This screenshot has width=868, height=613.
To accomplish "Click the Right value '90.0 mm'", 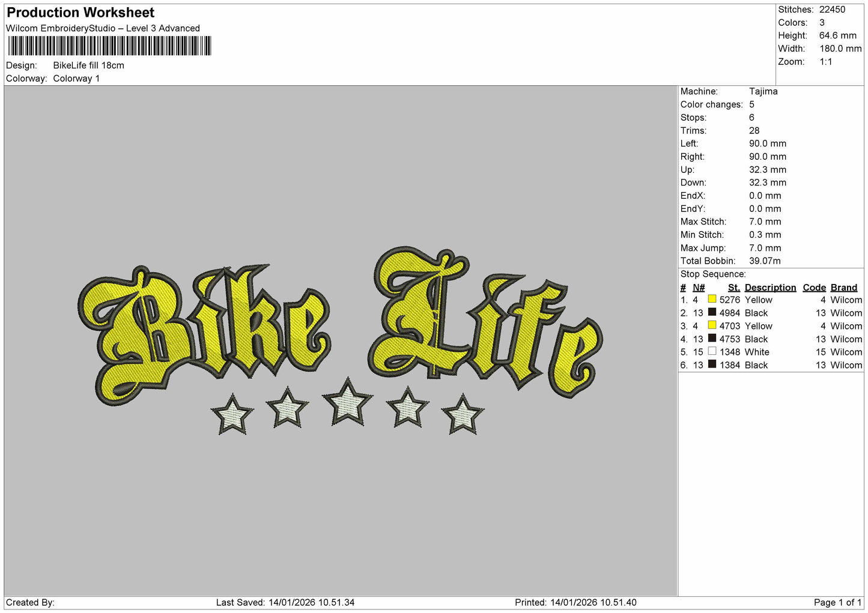I will (767, 157).
